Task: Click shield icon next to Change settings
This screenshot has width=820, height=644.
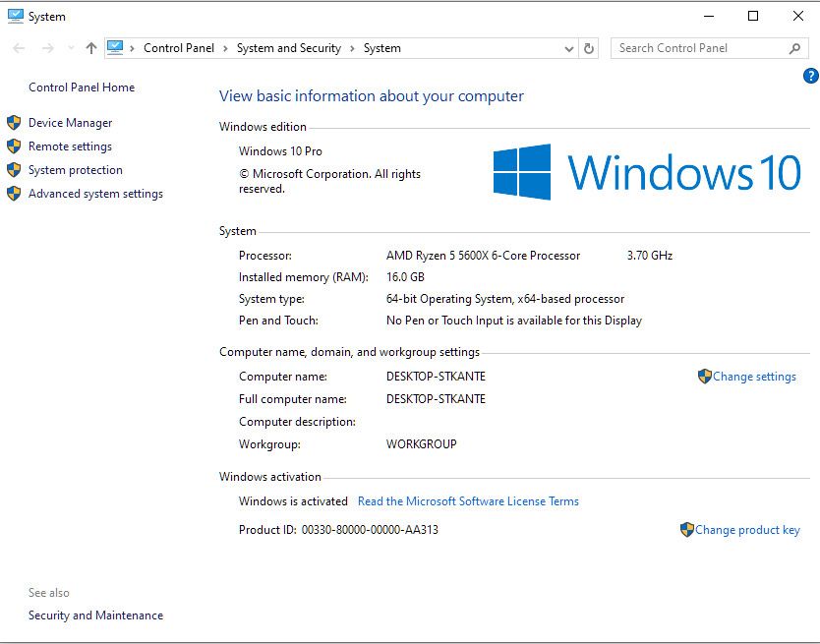Action: click(705, 377)
